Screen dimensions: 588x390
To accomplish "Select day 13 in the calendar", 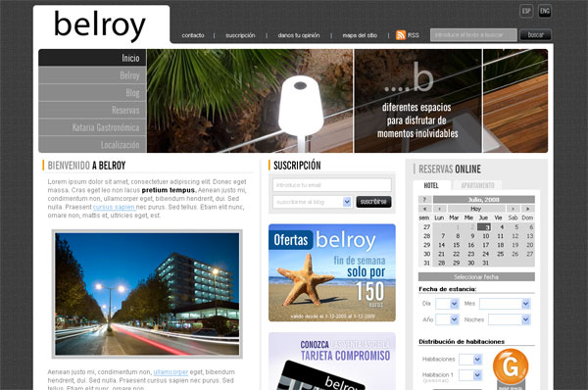I will click(529, 236).
